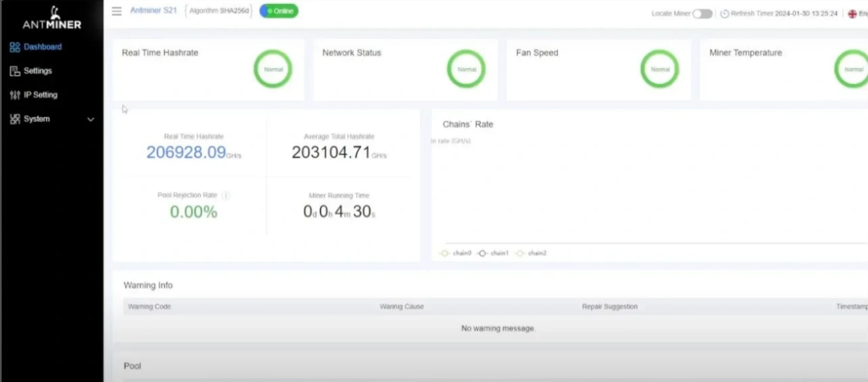Click the Network Status card title
Viewport: 868px width, 382px height.
click(351, 53)
